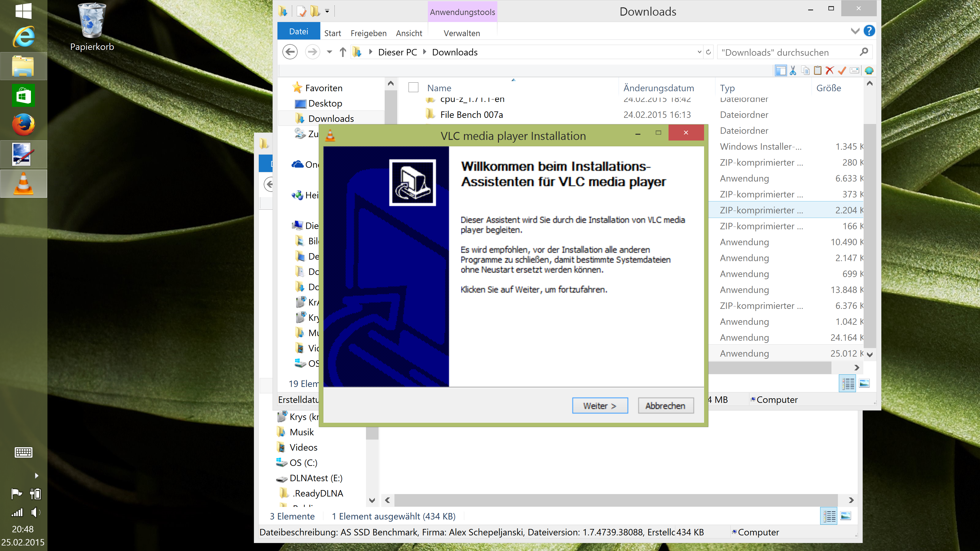Switch Downloads window to details view
The height and width of the screenshot is (551, 980).
click(x=848, y=383)
